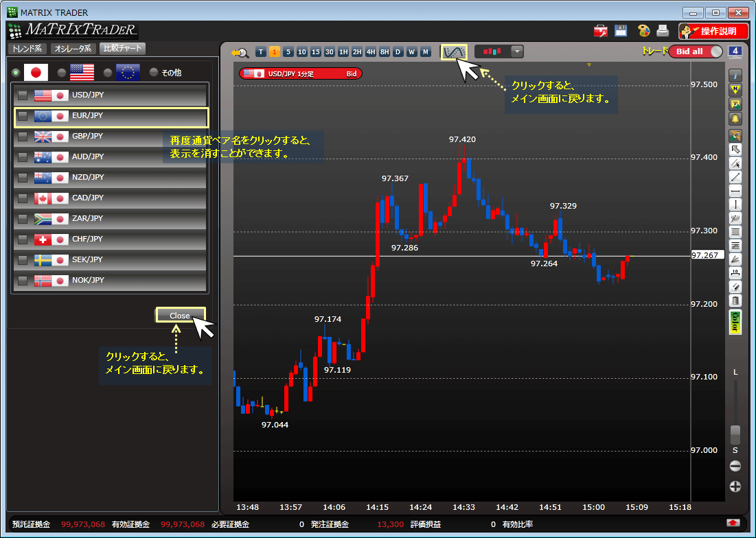The width and height of the screenshot is (756, 538).
Task: Switch to the オシレータ系 tab
Action: coord(73,49)
